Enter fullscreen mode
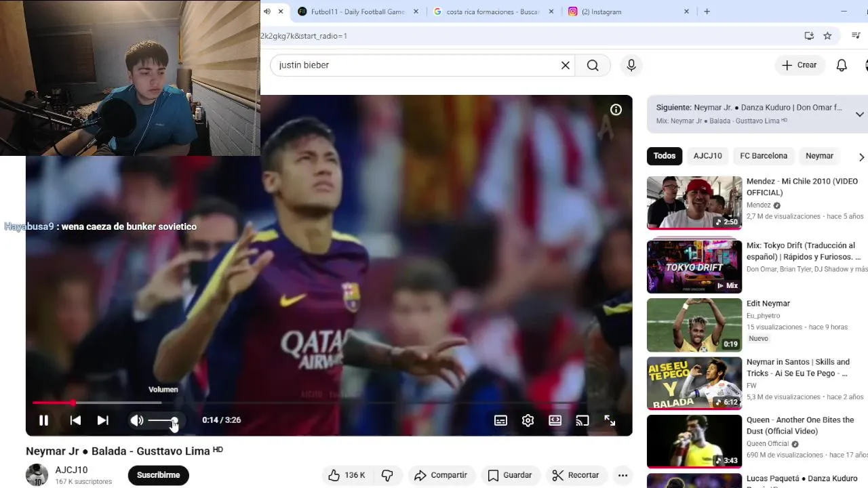 610,420
